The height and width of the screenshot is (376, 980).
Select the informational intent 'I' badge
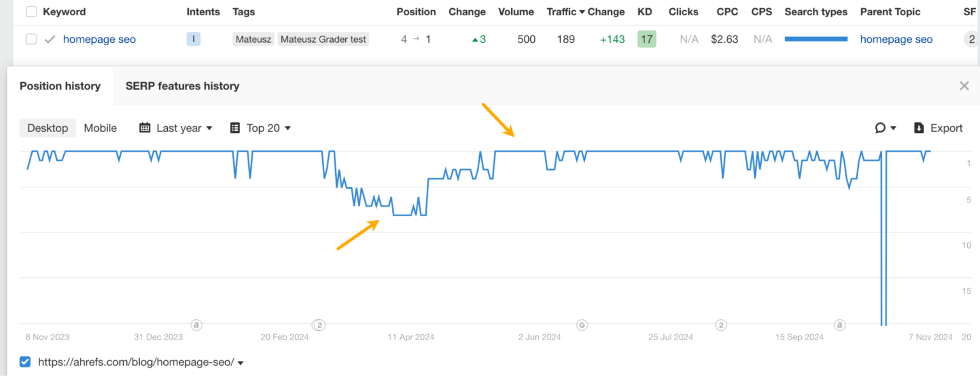click(x=193, y=39)
